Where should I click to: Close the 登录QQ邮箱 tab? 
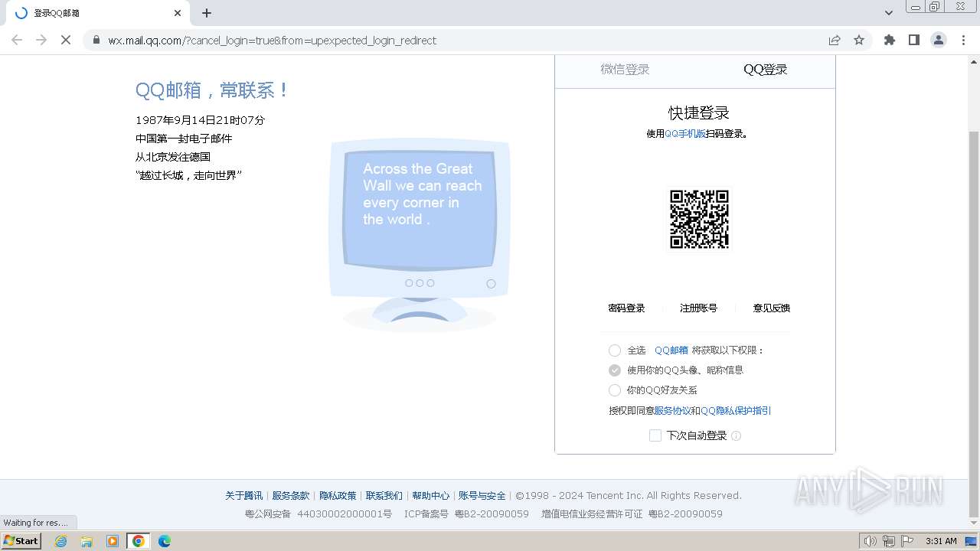[178, 13]
